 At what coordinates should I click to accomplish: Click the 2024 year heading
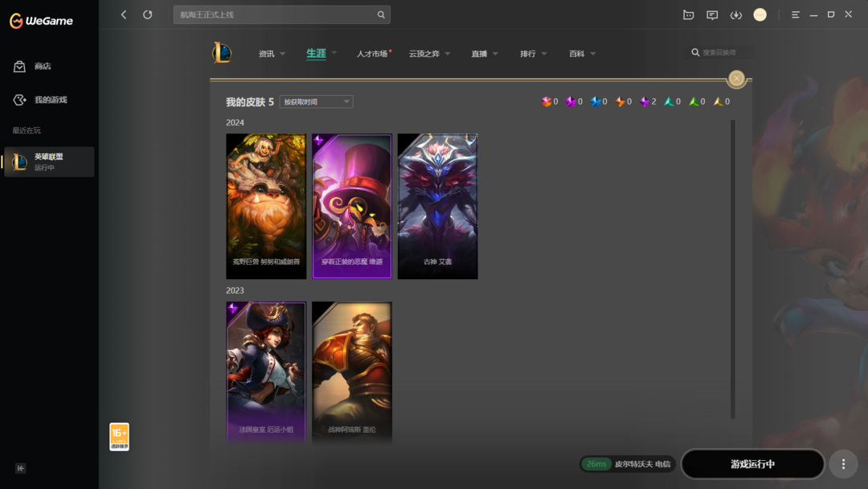(x=235, y=122)
